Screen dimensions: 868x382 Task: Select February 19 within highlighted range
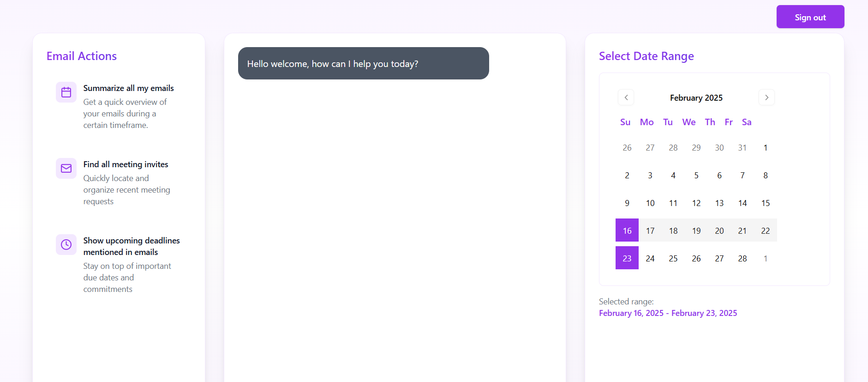(696, 231)
